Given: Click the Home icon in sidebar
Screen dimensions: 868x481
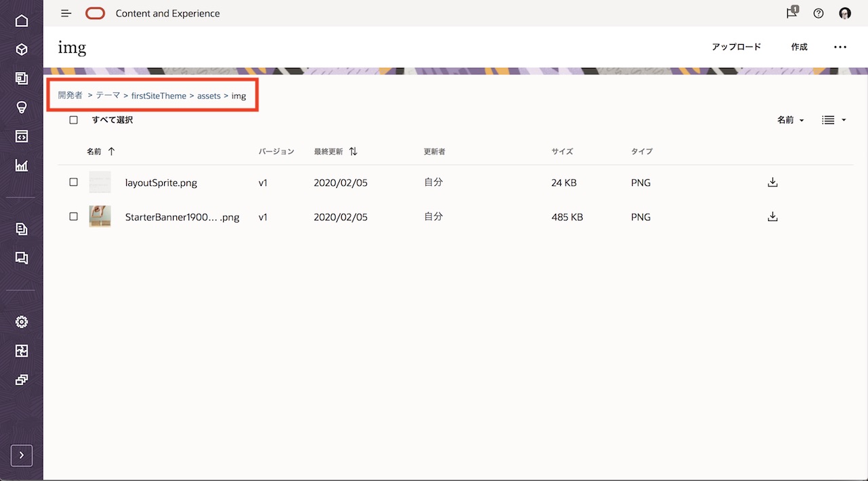Looking at the screenshot, I should (x=22, y=20).
